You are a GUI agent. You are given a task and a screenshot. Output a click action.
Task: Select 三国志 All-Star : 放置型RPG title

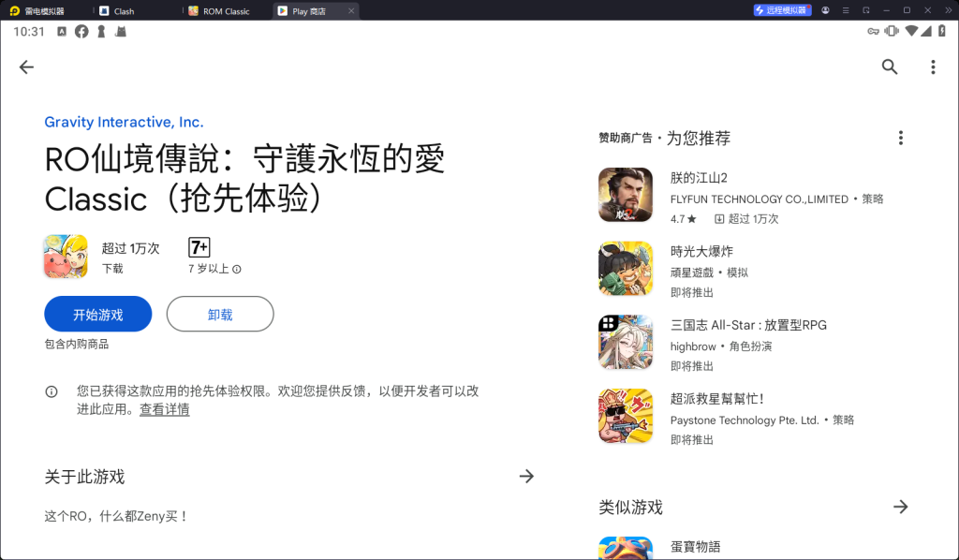[x=748, y=325]
